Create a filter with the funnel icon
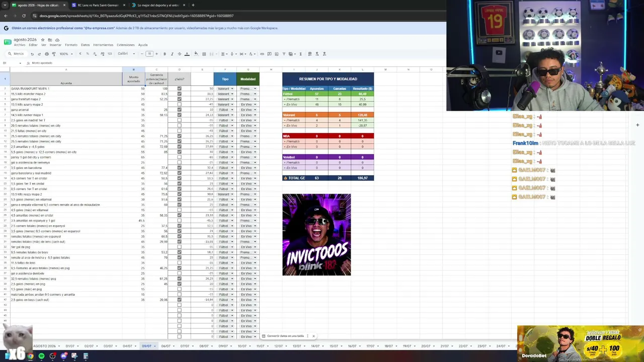 [x=284, y=54]
